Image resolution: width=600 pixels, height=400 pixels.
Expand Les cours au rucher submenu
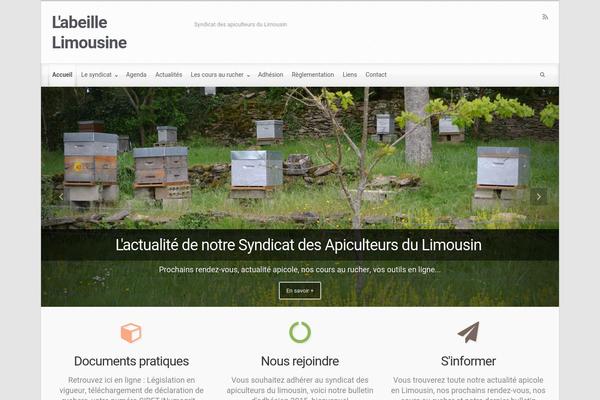[220, 75]
